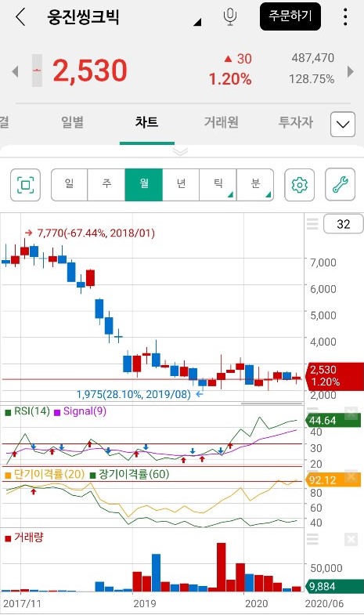Tap the mini candlestick icon beside price
The image size is (364, 615).
point(37,71)
